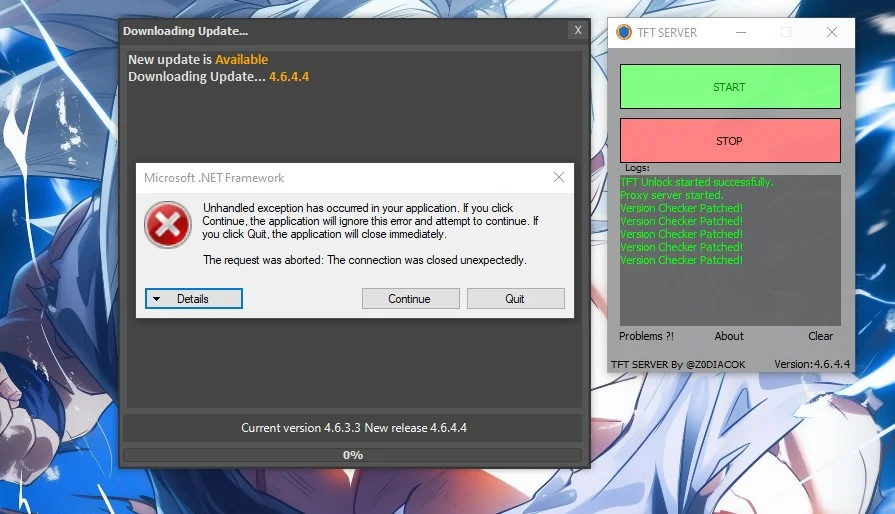Click the disabled maximize button of TFT SERVER

click(786, 33)
